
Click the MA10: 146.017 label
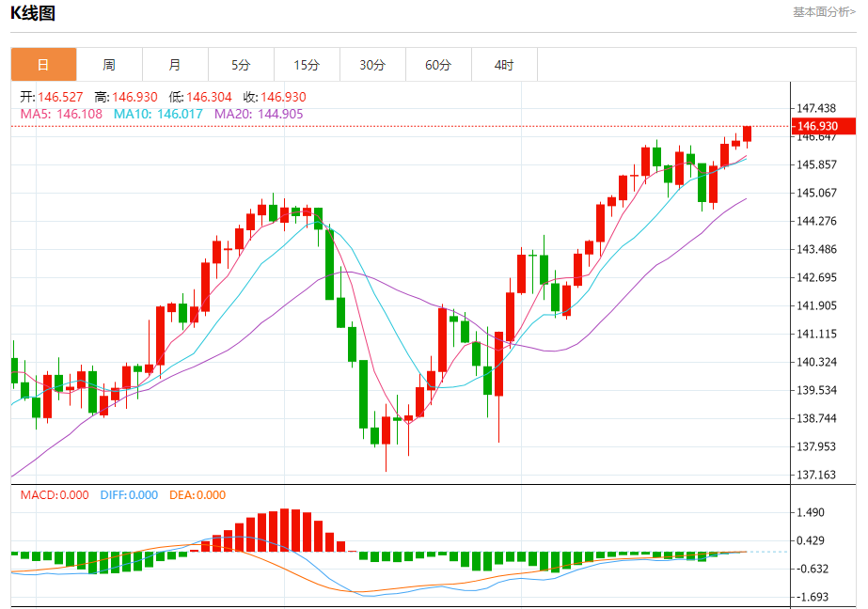pyautogui.click(x=158, y=114)
